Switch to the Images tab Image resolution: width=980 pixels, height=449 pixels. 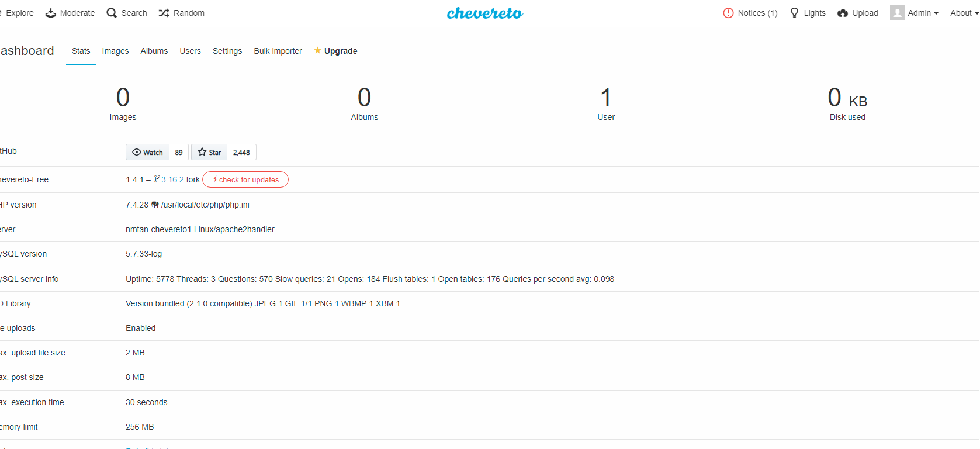[x=115, y=51]
